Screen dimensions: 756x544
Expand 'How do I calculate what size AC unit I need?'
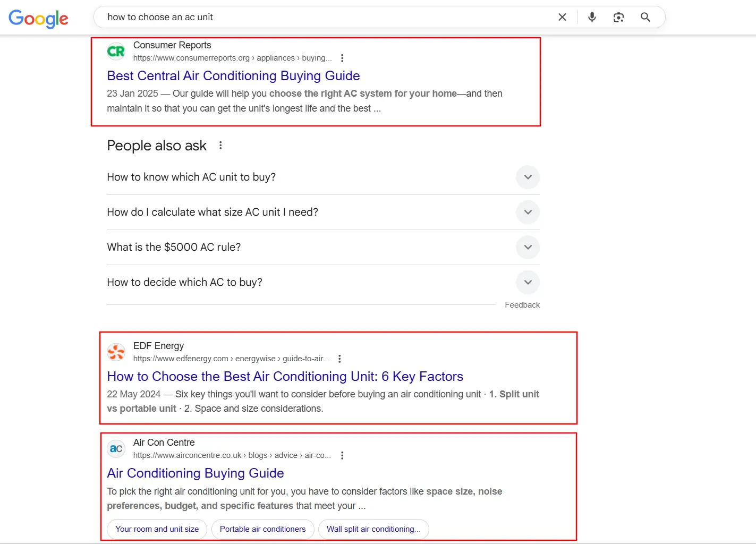[x=323, y=212]
